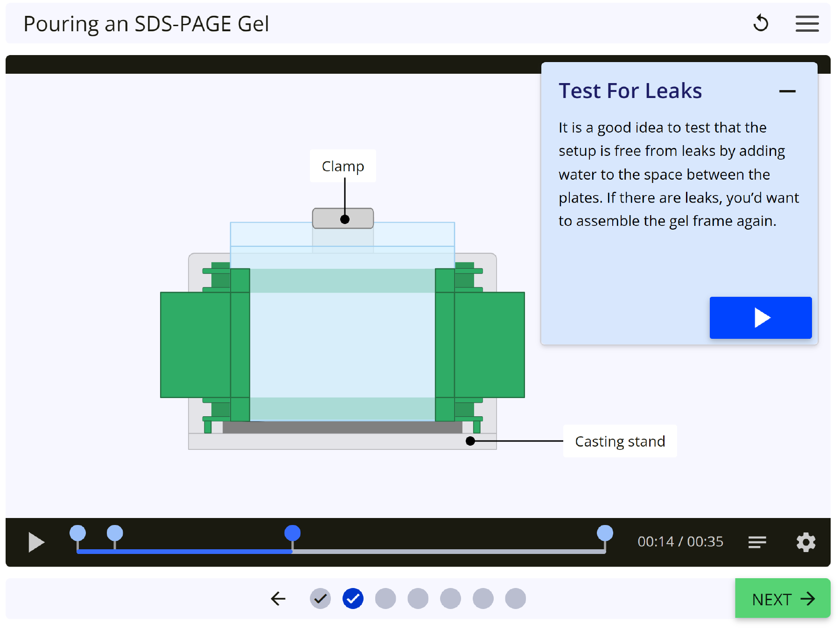Jump to the second timeline marker
Screen dimensions: 840x630
tap(115, 533)
